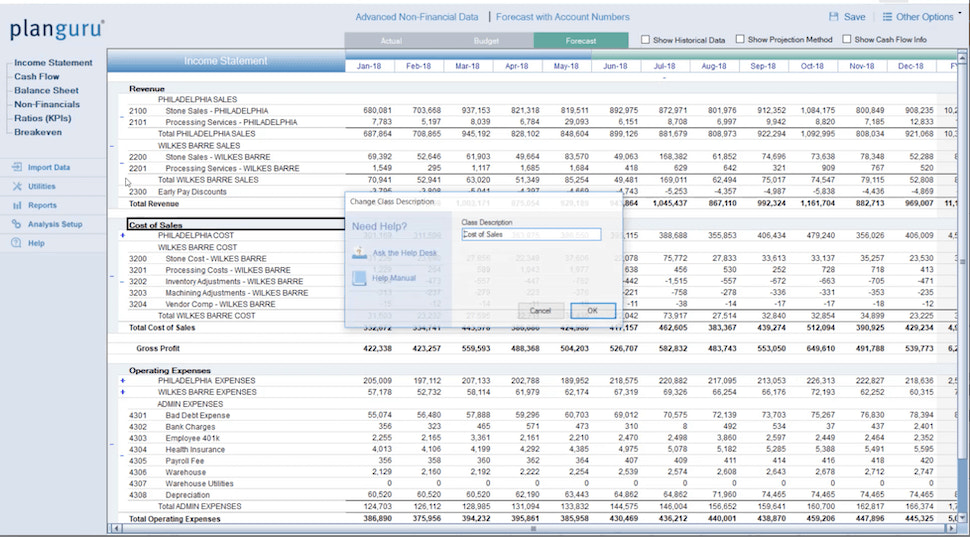
Task: Open Analysis Setup from its sidebar icon
Action: (17, 225)
